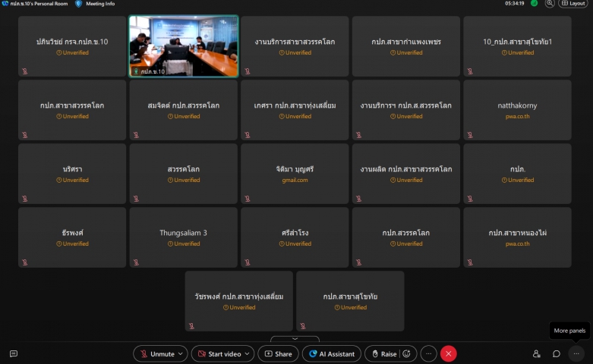The width and height of the screenshot is (593, 364).
Task: Expand video options arrow beside Start video
Action: pos(248,353)
